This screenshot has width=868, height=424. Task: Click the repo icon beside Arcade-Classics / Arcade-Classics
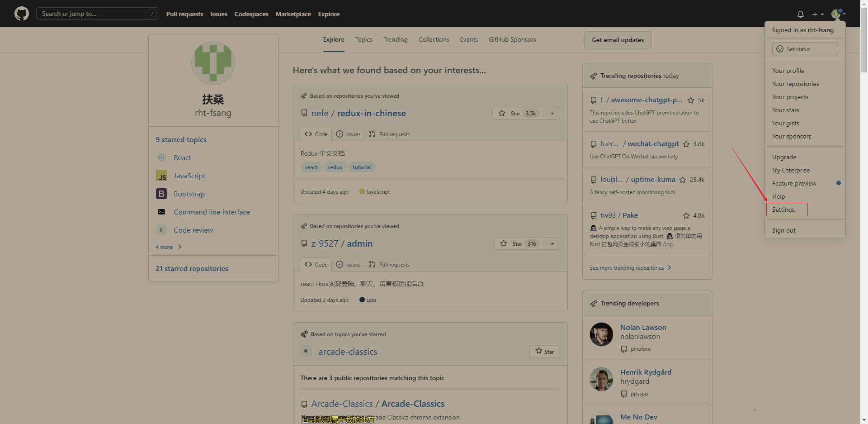click(304, 404)
